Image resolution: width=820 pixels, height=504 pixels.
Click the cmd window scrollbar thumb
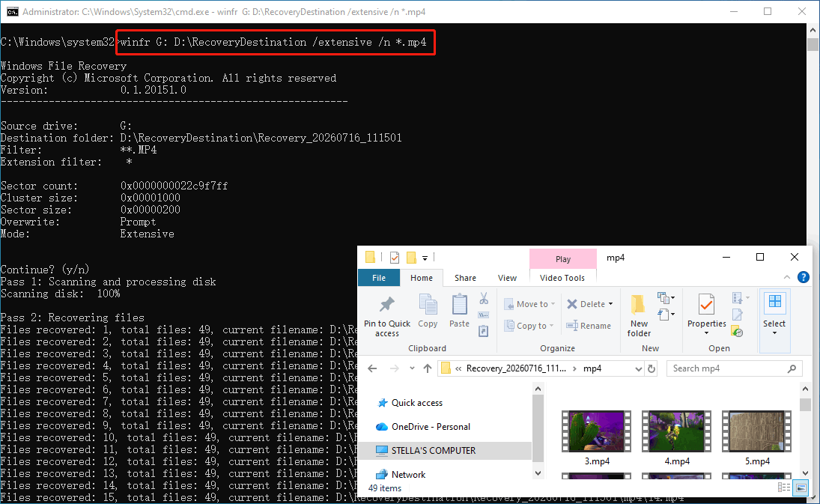813,44
